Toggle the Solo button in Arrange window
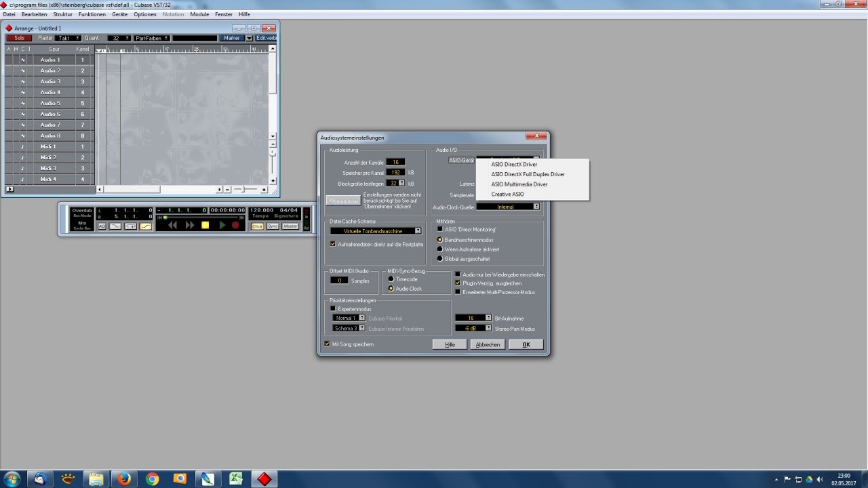The height and width of the screenshot is (488, 868). [19, 38]
